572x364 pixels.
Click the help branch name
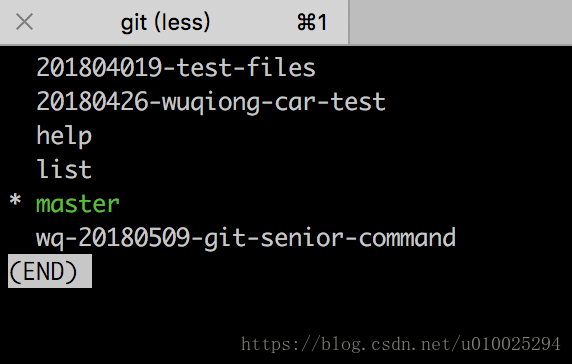coord(64,137)
